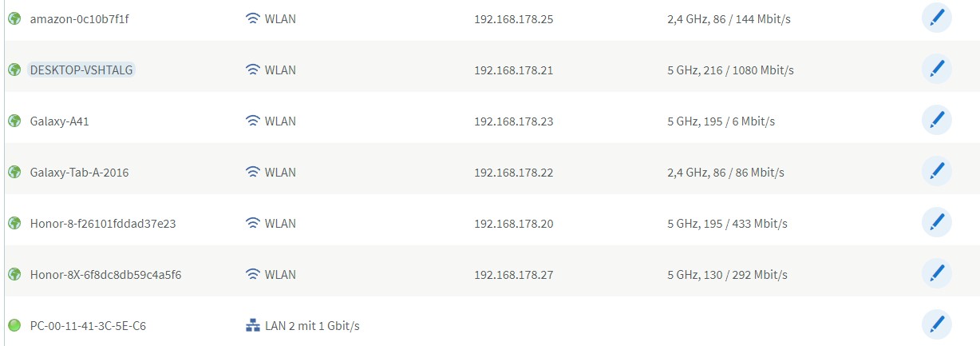Image resolution: width=980 pixels, height=346 pixels.
Task: Click the Honor-8-f26101fddad37e23 device name
Action: click(103, 224)
